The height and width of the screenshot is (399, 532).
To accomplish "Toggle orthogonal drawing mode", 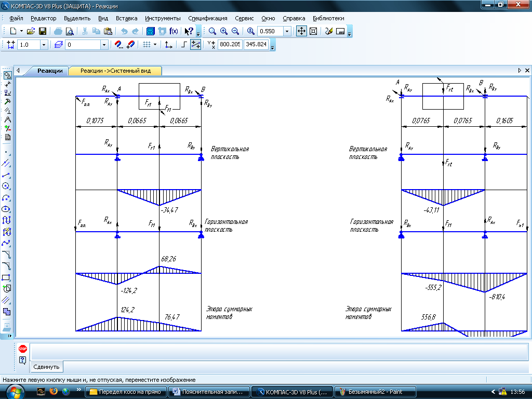I will pyautogui.click(x=184, y=45).
